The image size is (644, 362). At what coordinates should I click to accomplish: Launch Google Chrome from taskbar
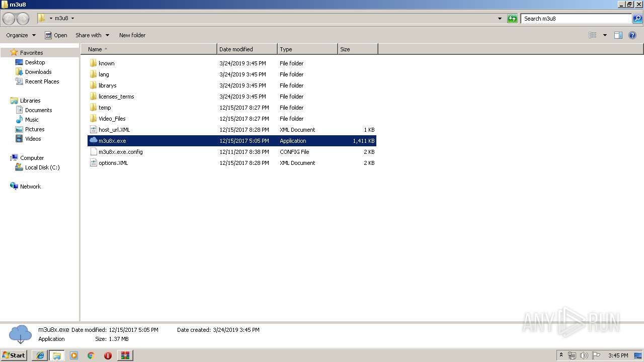click(x=91, y=355)
